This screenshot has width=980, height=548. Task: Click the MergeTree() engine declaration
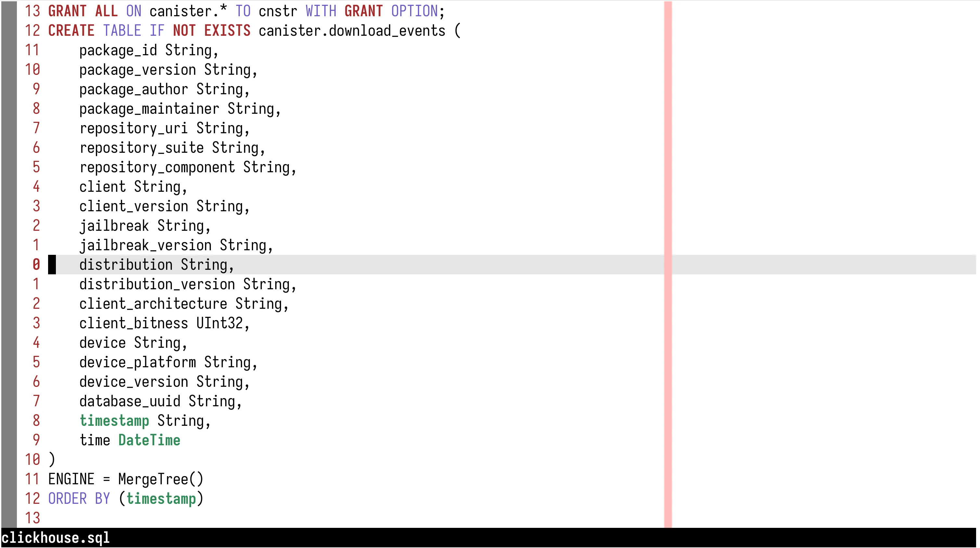click(160, 479)
